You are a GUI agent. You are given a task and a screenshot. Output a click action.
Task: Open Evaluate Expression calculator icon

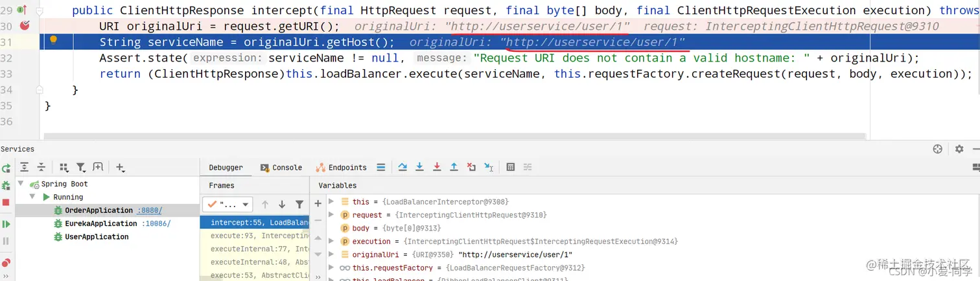[x=511, y=167]
